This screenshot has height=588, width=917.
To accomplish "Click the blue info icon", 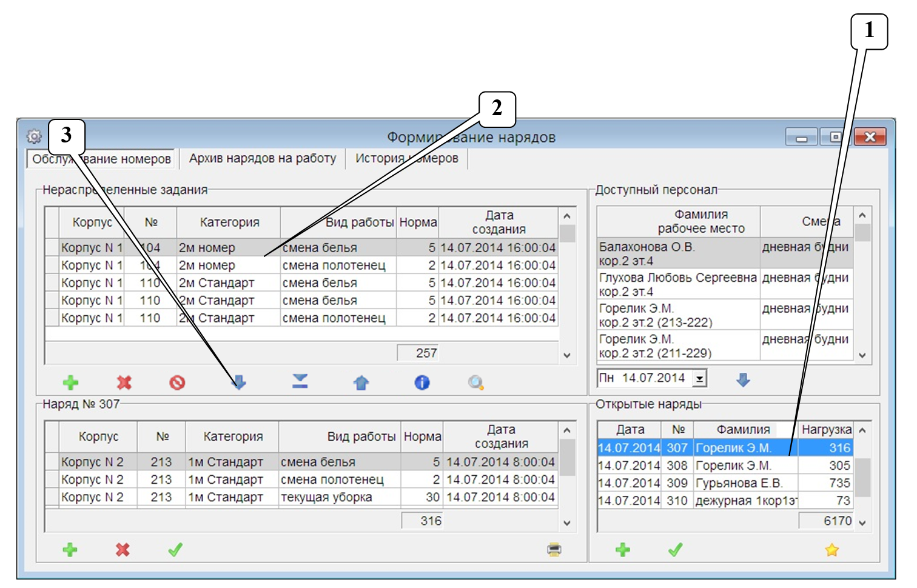I will 422,383.
